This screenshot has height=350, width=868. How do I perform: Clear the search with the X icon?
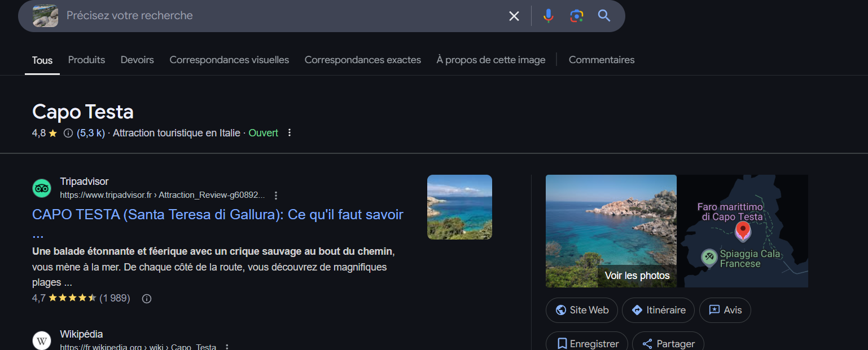[514, 16]
